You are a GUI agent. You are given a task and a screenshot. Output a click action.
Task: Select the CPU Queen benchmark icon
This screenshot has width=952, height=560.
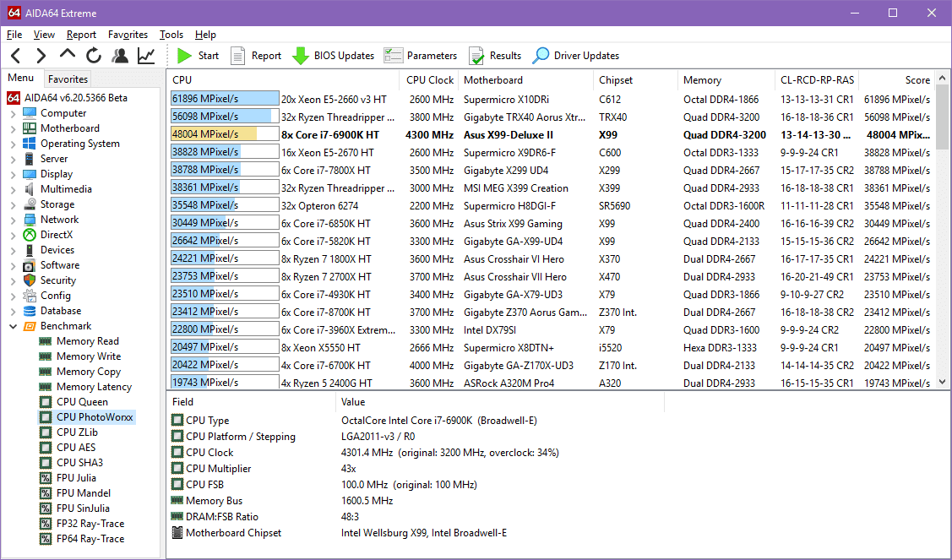click(x=46, y=402)
